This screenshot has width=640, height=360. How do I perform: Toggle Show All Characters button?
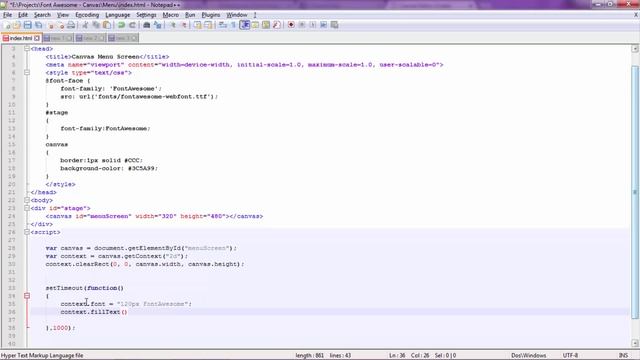point(233,25)
